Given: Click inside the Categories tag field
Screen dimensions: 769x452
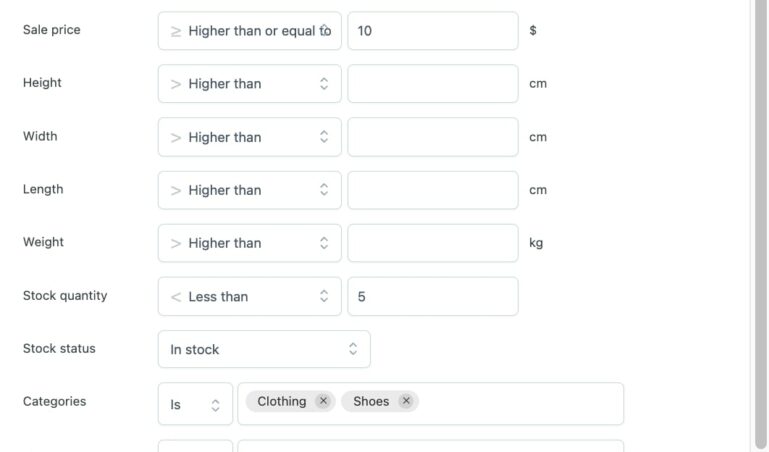Looking at the screenshot, I should [520, 404].
